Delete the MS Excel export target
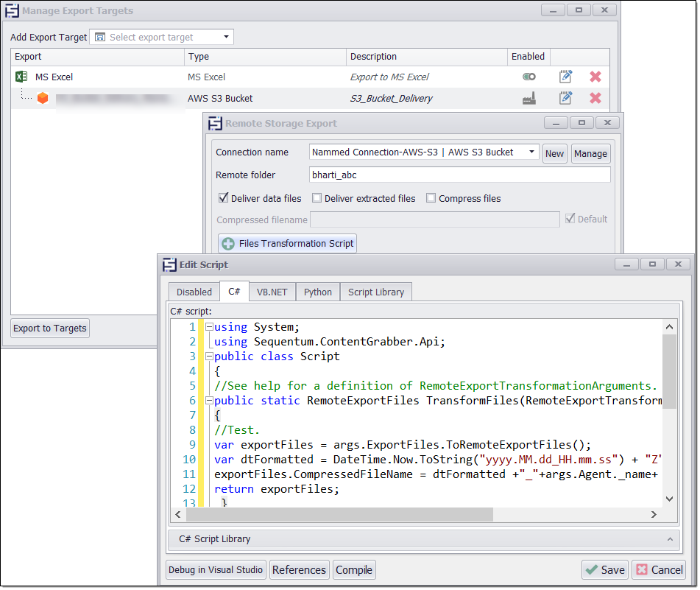Viewport: 700px width, 590px height. 595,77
